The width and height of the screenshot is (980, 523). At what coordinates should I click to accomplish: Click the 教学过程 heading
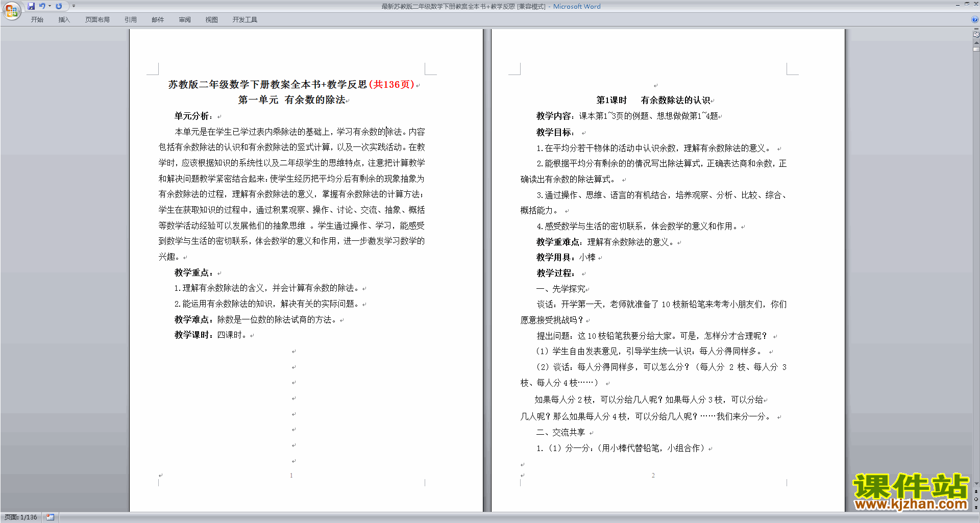point(555,273)
